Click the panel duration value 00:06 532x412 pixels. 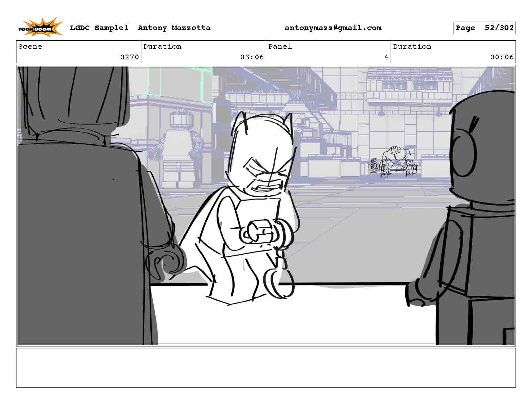point(502,57)
